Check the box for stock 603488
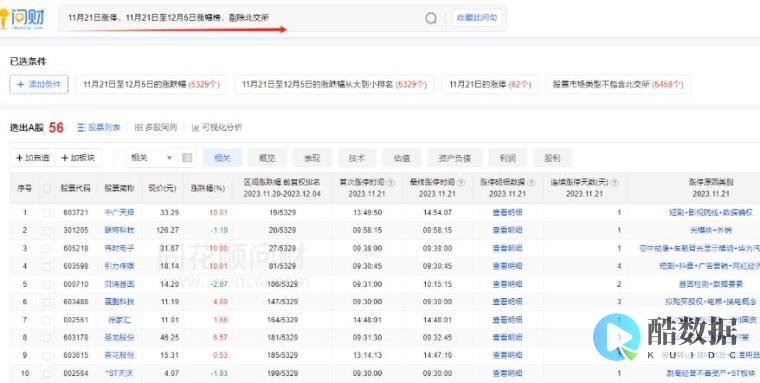 pyautogui.click(x=47, y=302)
